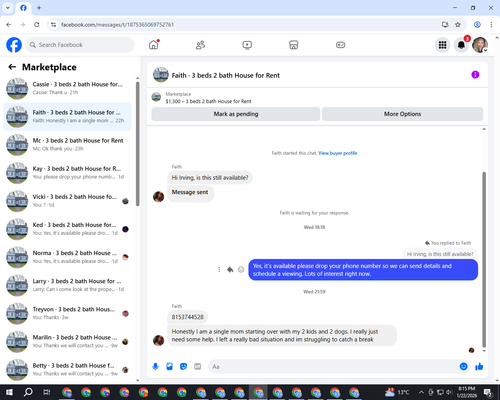Screen dimensions: 500x400
Task: Choose a GIF icon in composer
Action: (x=198, y=367)
